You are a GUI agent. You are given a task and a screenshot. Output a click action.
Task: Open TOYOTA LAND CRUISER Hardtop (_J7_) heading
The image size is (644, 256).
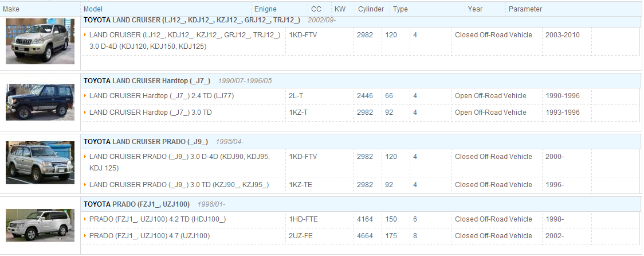point(147,81)
